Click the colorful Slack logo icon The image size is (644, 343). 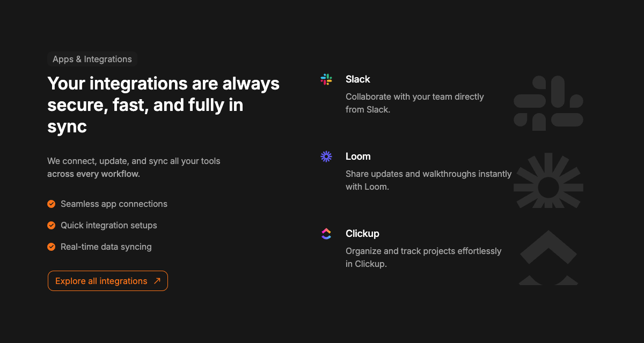pos(326,79)
